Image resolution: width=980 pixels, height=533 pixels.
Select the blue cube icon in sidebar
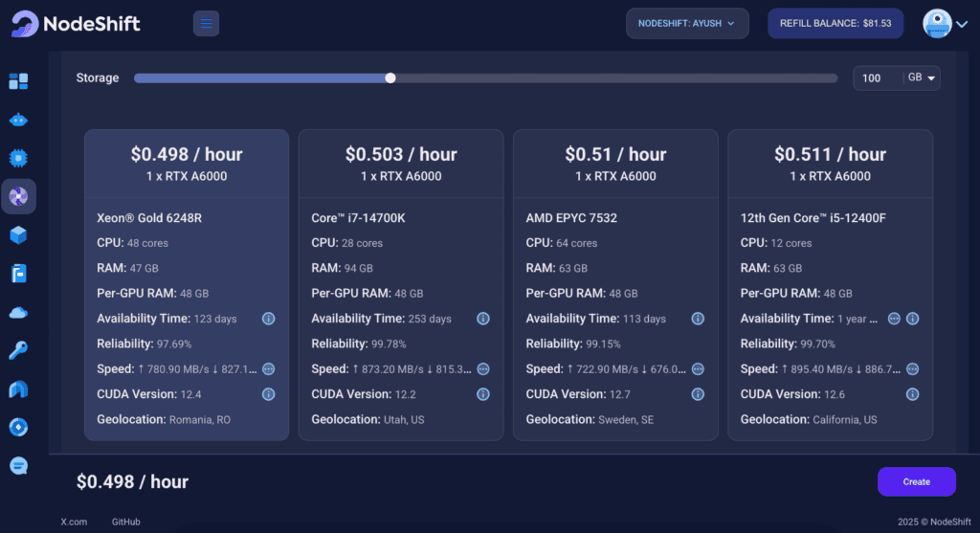(18, 234)
